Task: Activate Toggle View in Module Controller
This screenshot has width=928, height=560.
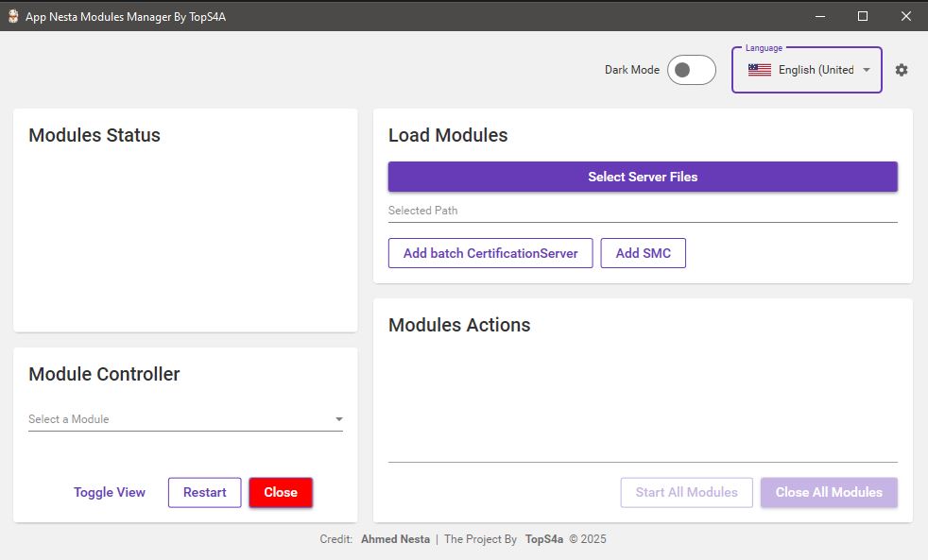Action: pyautogui.click(x=110, y=492)
